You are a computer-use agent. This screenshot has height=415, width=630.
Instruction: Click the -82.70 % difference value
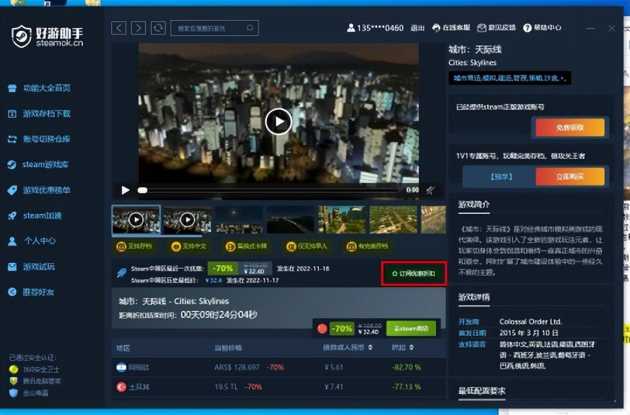pyautogui.click(x=406, y=367)
